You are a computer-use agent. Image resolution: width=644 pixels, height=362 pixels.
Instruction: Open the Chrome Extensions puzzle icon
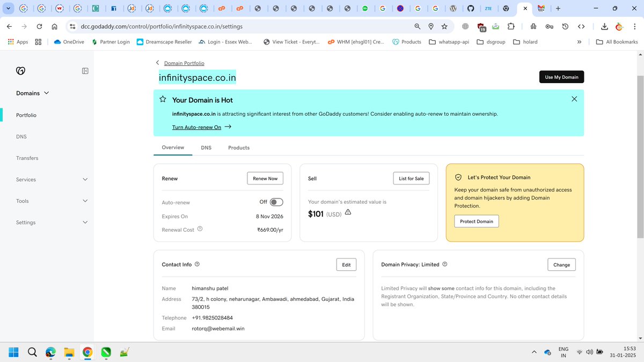(511, 26)
